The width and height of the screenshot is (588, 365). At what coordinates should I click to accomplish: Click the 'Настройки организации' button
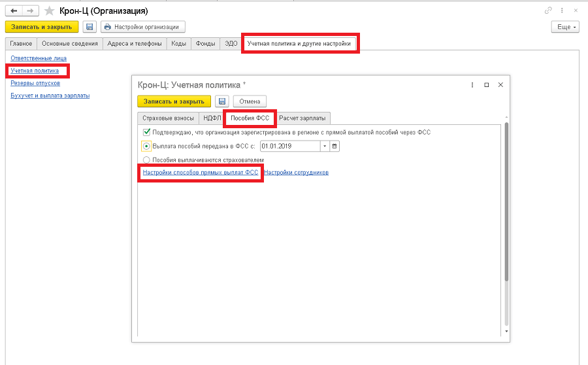click(x=143, y=27)
